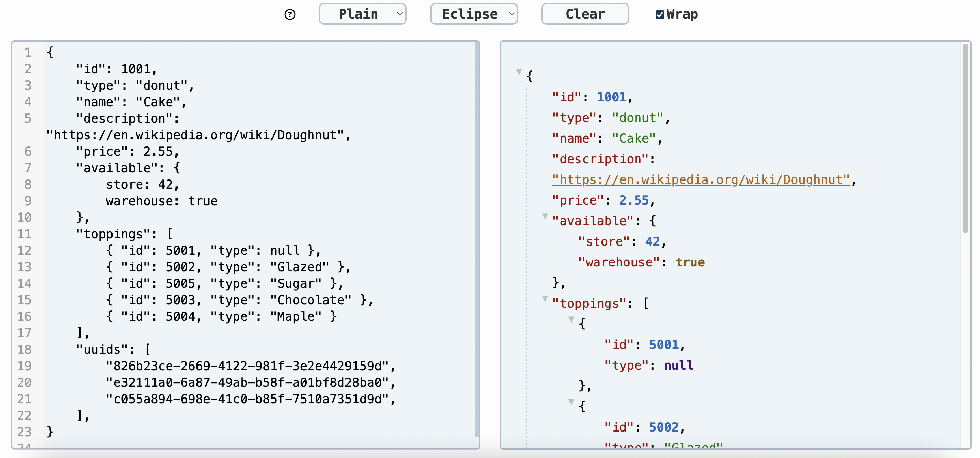Image resolution: width=980 pixels, height=458 pixels.
Task: Place cursor on "id": 1001 editor line
Action: click(x=116, y=69)
